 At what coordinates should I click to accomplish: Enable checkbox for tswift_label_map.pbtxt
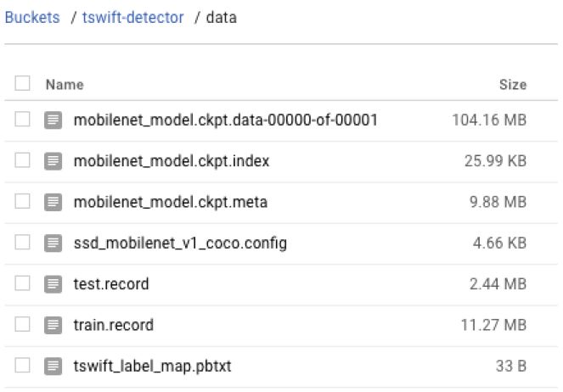click(23, 367)
